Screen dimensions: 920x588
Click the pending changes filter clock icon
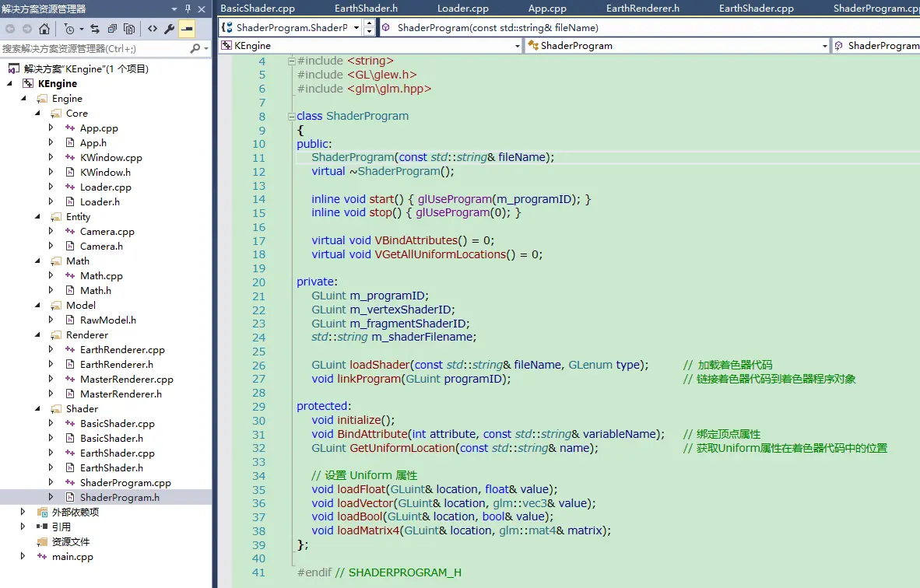70,29
